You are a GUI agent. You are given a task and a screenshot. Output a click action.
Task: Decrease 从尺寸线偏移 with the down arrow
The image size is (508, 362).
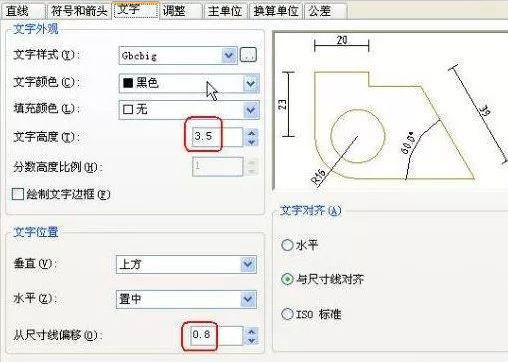click(x=252, y=341)
